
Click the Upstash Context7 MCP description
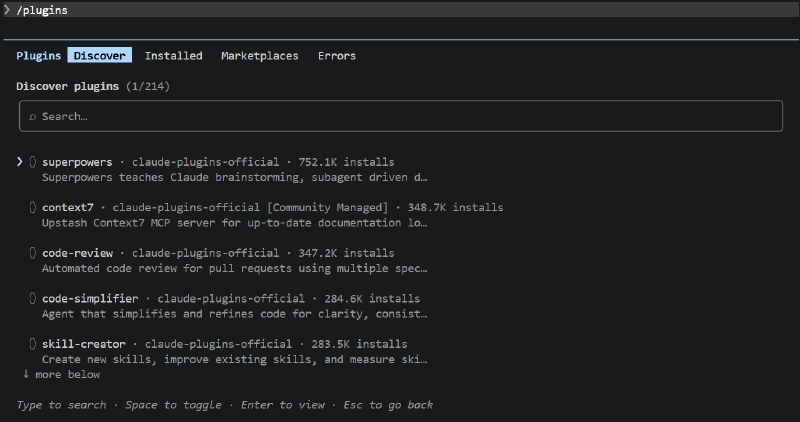[235, 223]
